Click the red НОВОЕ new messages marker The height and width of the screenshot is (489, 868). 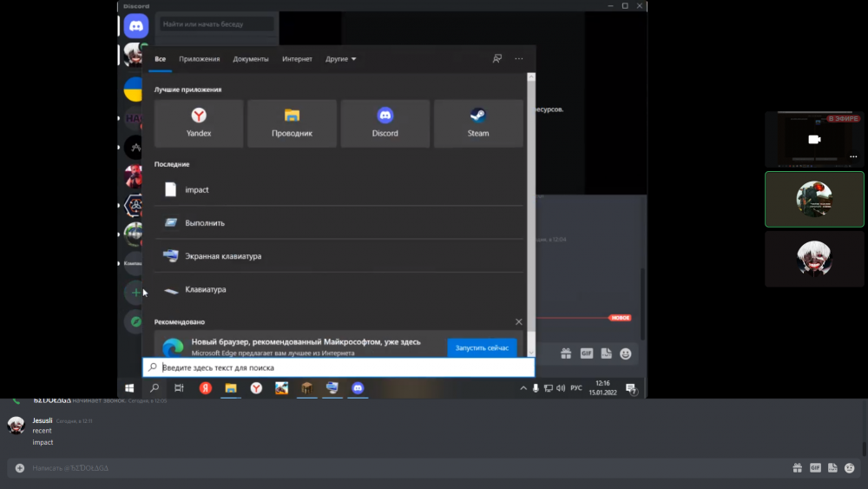pos(620,318)
